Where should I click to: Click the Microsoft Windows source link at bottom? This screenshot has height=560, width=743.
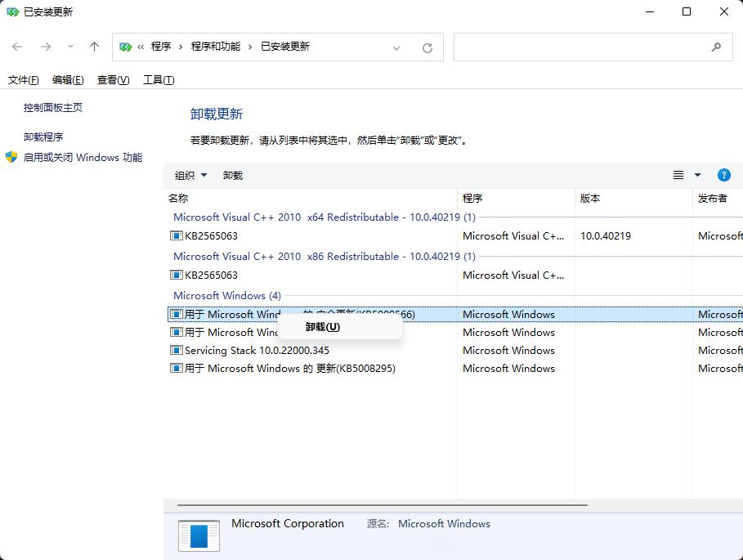pyautogui.click(x=444, y=523)
